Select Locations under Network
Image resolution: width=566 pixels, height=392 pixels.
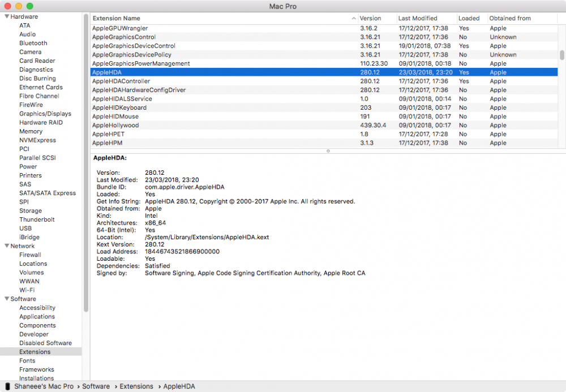(33, 264)
